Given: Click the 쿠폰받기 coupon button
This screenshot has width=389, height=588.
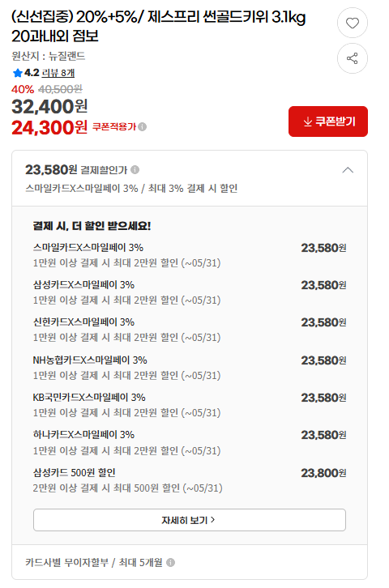Looking at the screenshot, I should point(328,121).
